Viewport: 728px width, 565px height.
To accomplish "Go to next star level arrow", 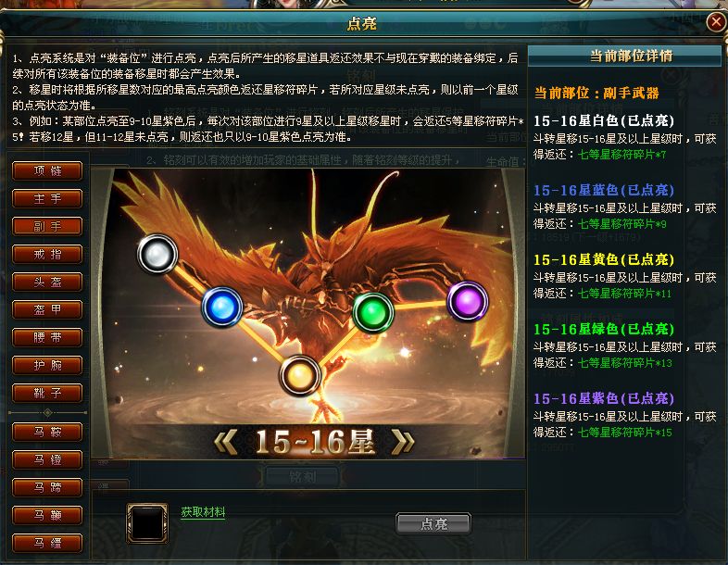I will click(x=403, y=442).
